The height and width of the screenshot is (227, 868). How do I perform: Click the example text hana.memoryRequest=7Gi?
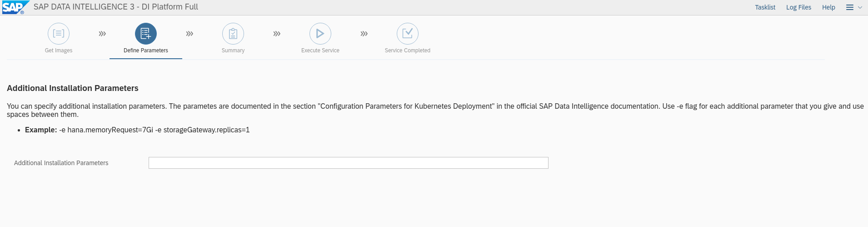coord(110,130)
